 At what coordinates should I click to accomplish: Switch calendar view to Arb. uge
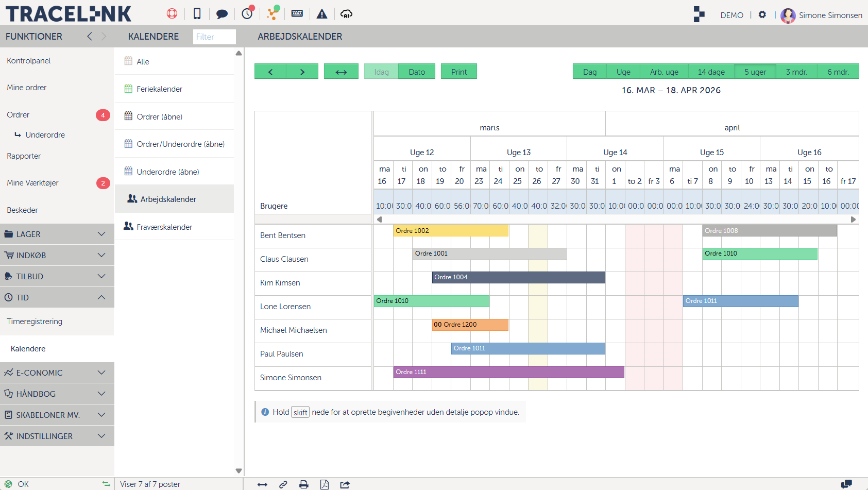(664, 72)
